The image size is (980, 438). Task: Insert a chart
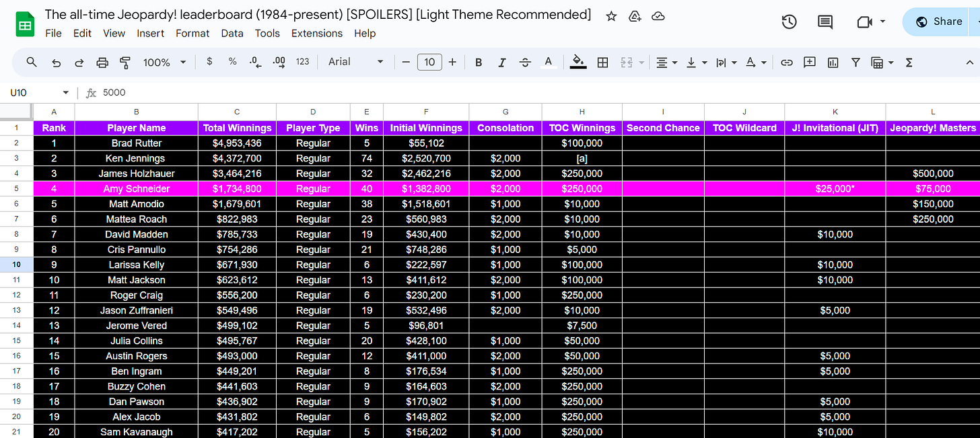coord(833,62)
